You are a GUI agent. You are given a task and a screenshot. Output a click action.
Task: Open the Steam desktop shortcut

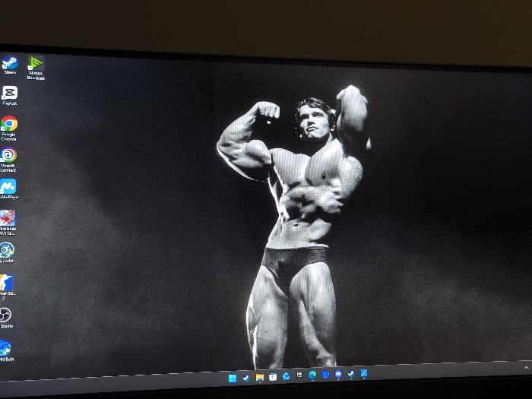(x=10, y=65)
